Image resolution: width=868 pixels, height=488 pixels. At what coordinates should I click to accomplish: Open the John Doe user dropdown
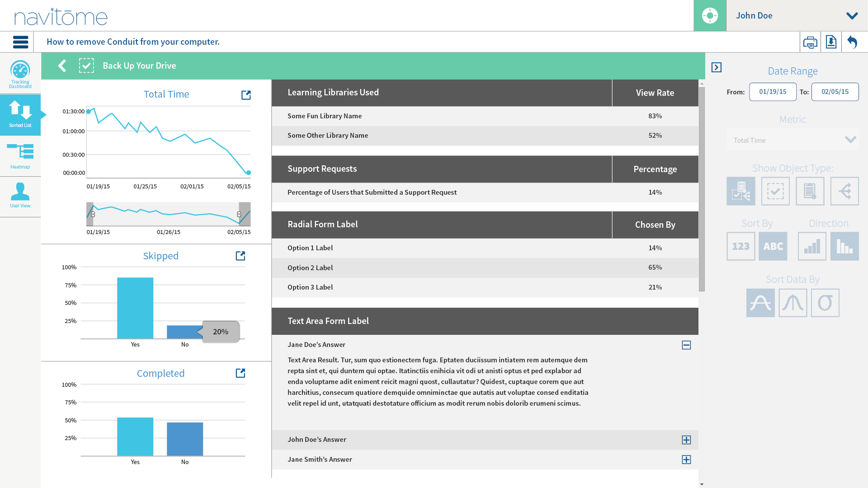coord(852,16)
